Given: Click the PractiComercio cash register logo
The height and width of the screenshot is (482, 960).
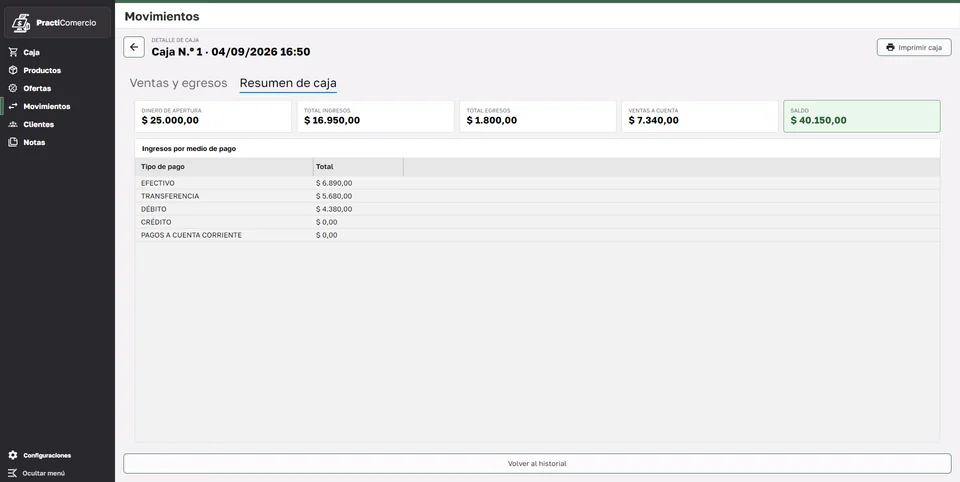Looking at the screenshot, I should [21, 23].
